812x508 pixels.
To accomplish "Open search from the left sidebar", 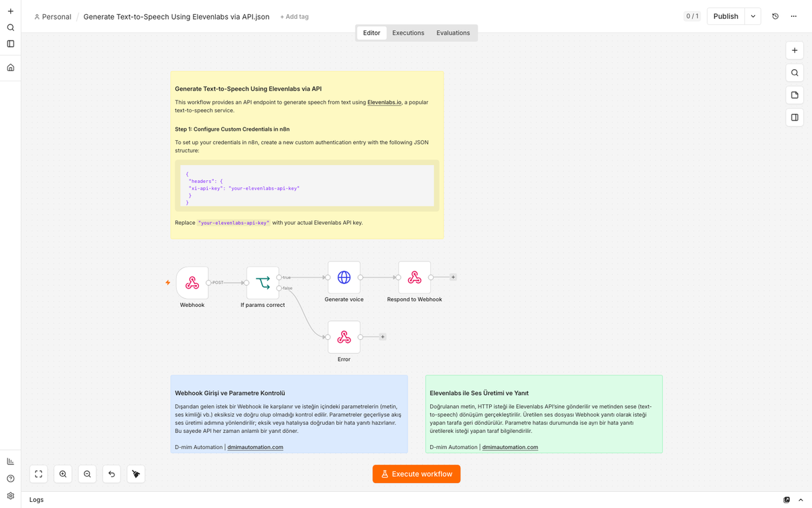I will coord(10,28).
